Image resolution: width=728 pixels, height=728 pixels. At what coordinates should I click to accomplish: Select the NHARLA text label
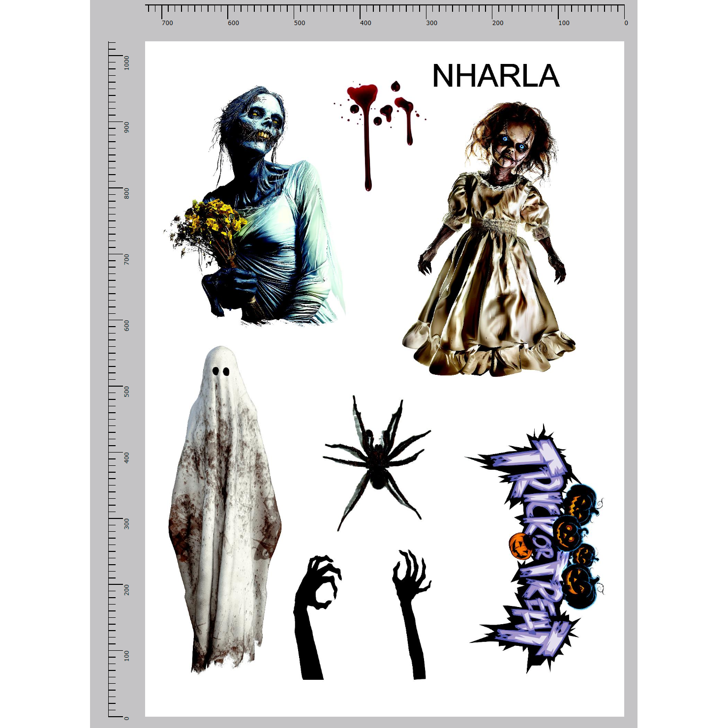point(495,76)
